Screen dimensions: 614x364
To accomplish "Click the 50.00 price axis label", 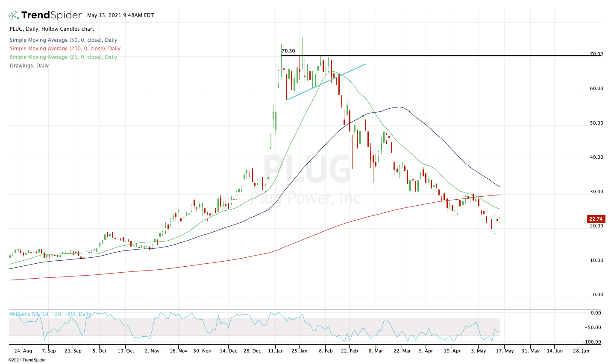I will (x=596, y=123).
